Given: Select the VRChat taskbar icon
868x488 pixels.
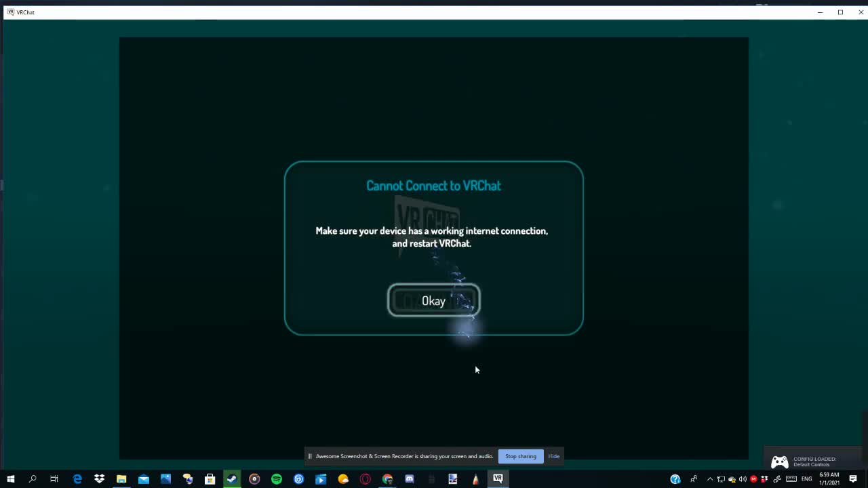Looking at the screenshot, I should [498, 479].
